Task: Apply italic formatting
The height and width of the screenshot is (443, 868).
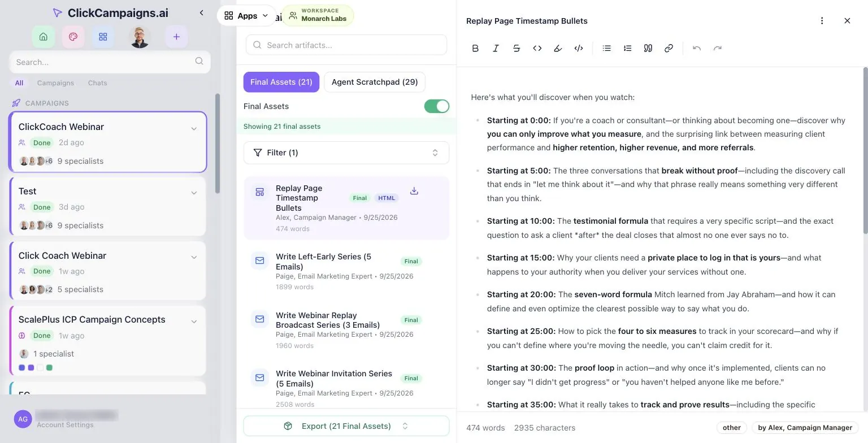Action: click(496, 49)
